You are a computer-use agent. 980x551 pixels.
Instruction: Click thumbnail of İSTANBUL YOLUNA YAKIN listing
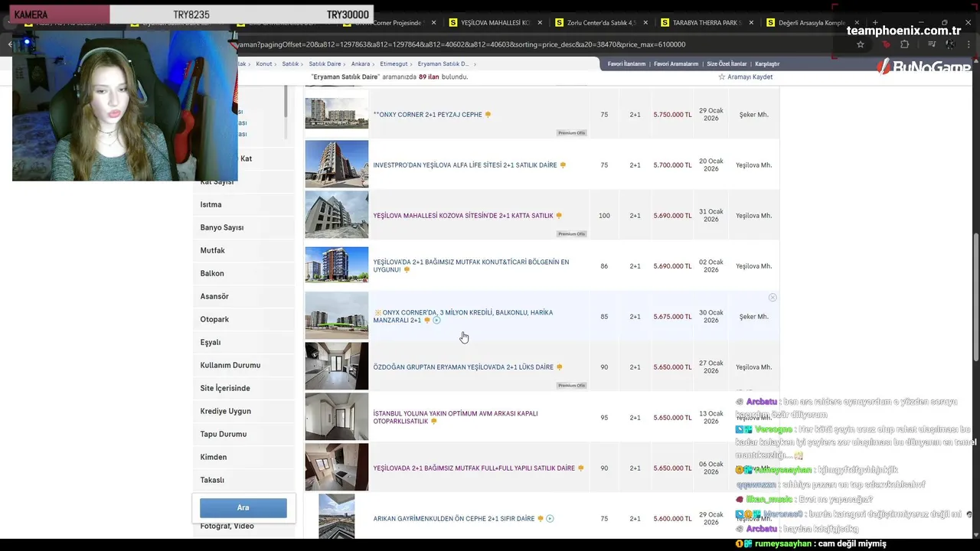tap(337, 416)
